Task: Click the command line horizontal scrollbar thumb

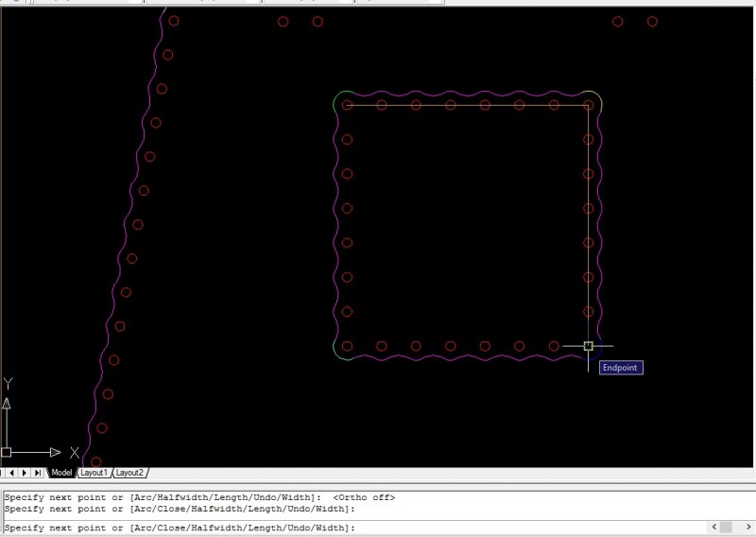Action: click(x=726, y=527)
